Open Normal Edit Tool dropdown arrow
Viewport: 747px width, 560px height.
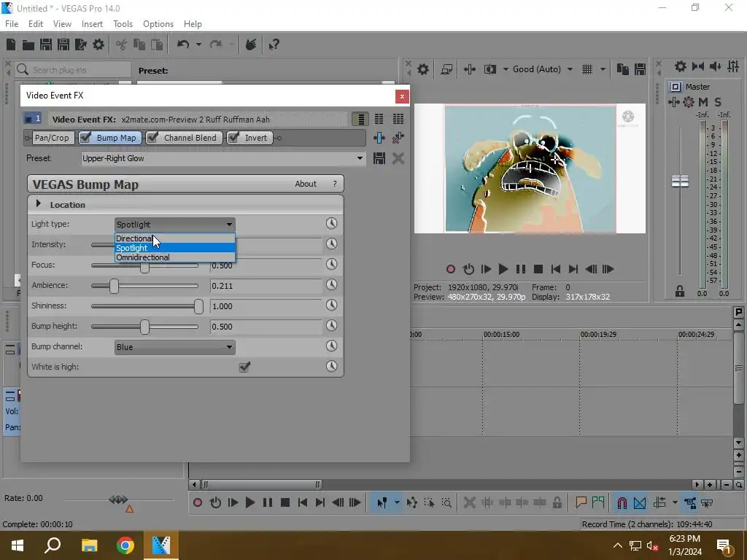(396, 502)
